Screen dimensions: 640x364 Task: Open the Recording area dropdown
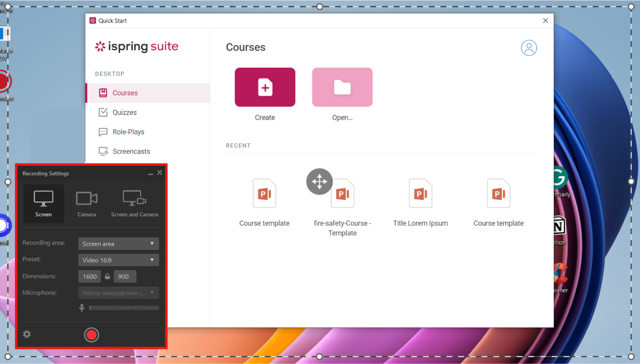pyautogui.click(x=119, y=243)
